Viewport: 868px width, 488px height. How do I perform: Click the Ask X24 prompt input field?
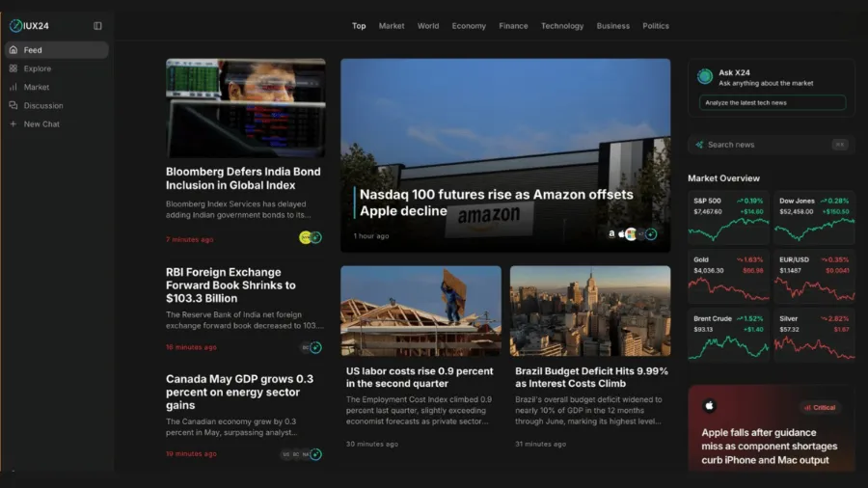tap(773, 102)
